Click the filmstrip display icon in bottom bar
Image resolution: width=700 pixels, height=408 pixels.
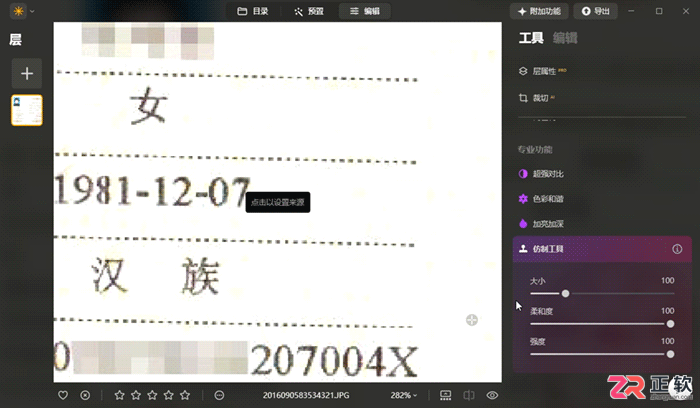[446, 395]
